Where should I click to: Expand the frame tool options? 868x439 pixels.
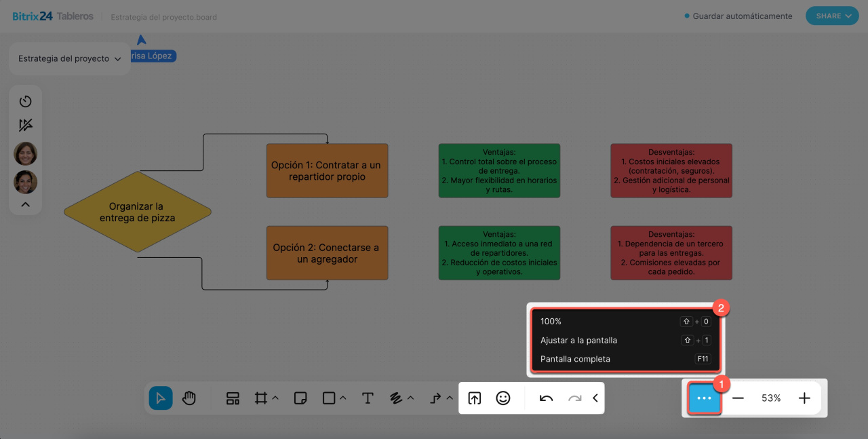pyautogui.click(x=275, y=398)
